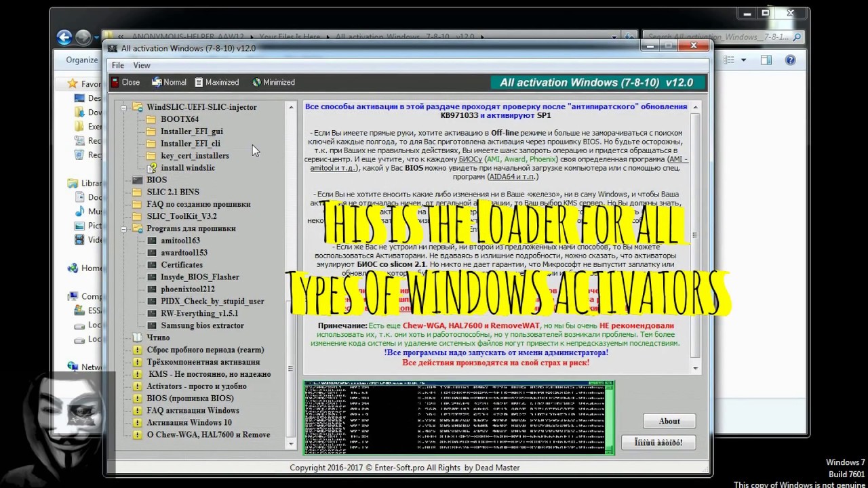This screenshot has width=868, height=488.
Task: Click the amitool163 program icon
Action: (x=151, y=241)
